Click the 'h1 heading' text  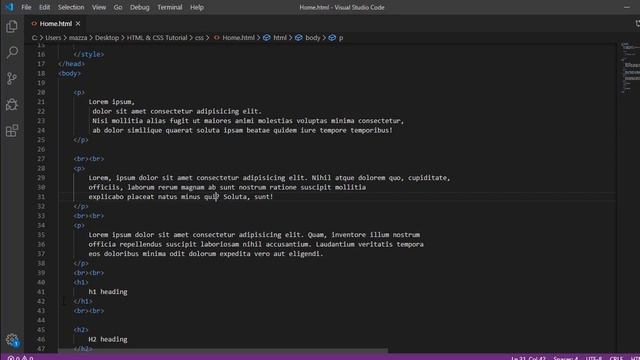point(108,292)
